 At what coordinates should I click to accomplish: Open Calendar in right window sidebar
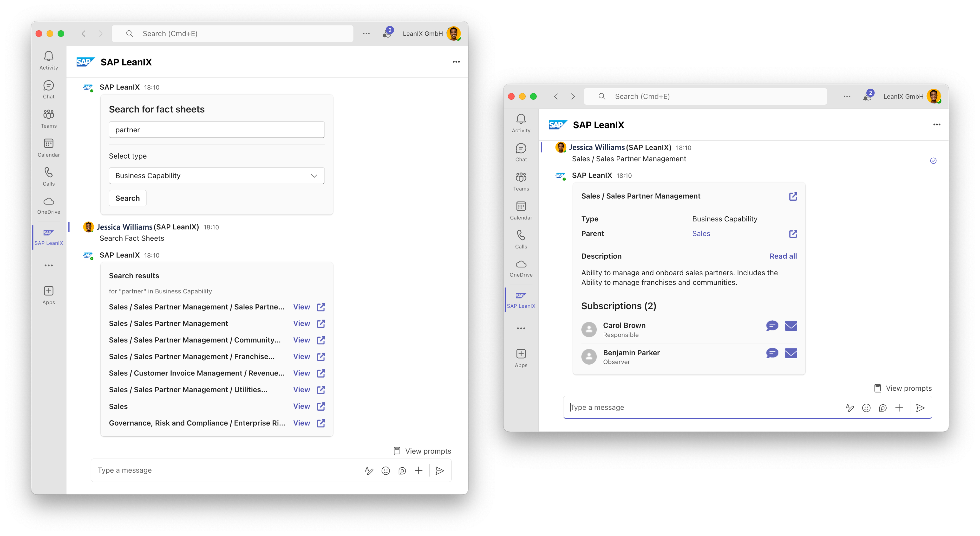tap(521, 210)
